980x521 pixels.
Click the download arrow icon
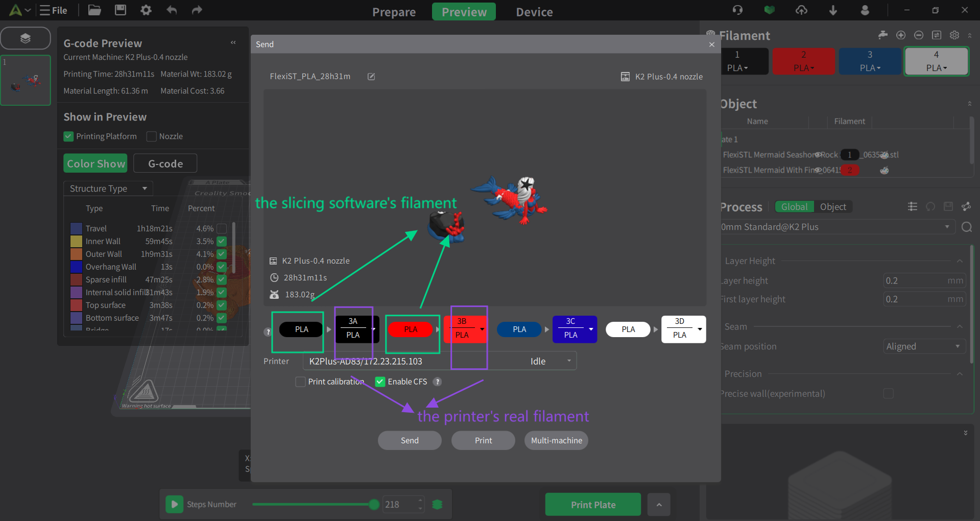[x=833, y=10]
